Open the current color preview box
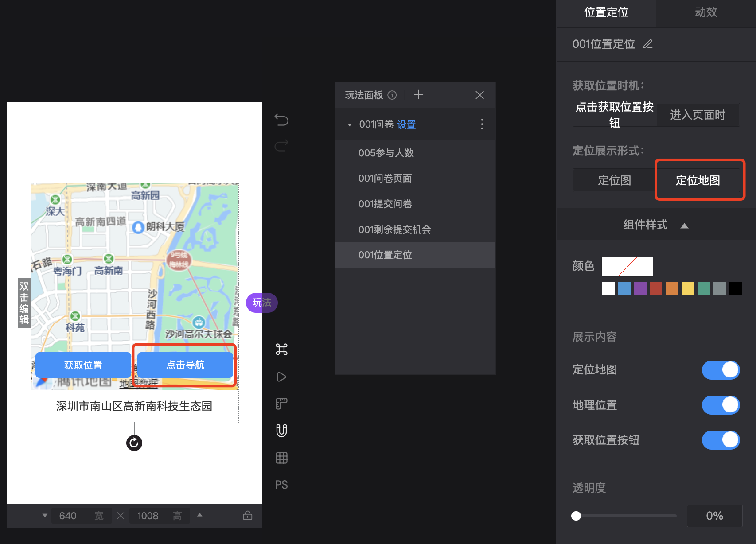Viewport: 756px width, 544px height. point(627,266)
